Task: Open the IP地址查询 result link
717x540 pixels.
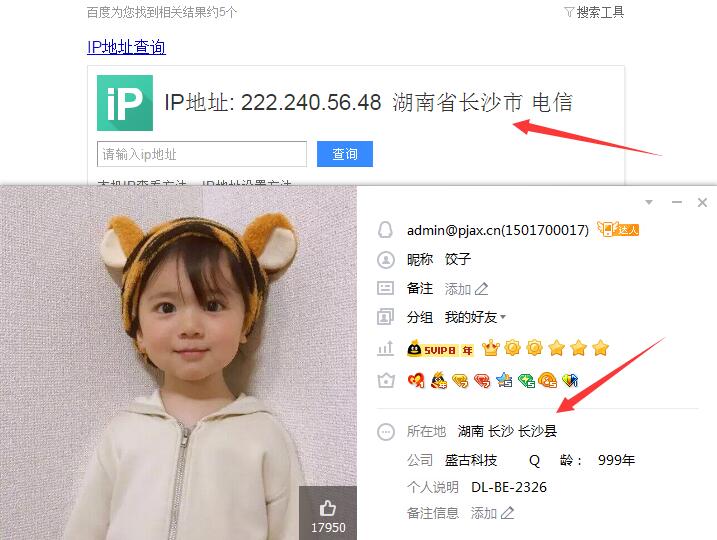Action: point(126,47)
